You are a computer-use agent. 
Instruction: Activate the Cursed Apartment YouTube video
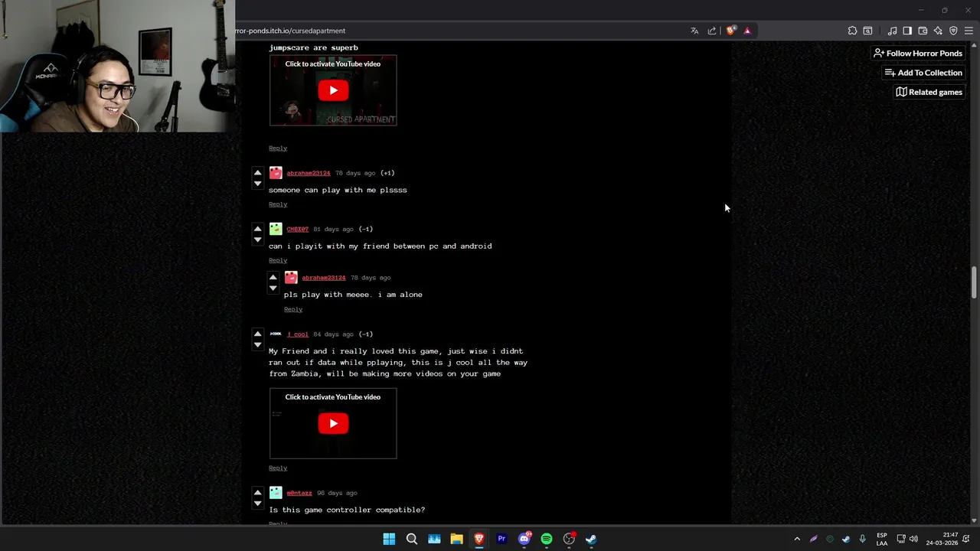333,90
